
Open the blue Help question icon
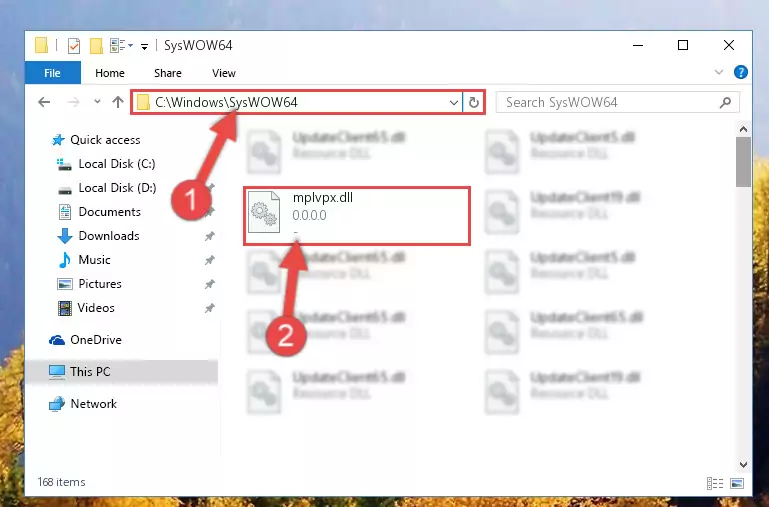(741, 73)
